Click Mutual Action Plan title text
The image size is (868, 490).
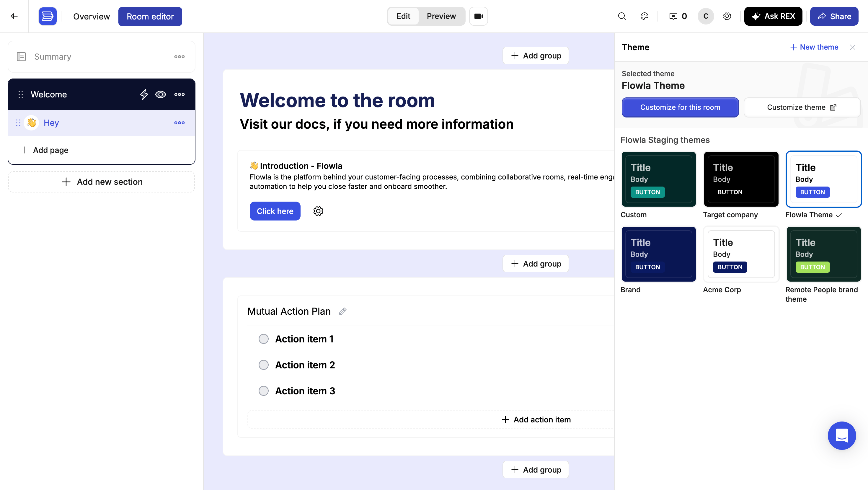(289, 311)
